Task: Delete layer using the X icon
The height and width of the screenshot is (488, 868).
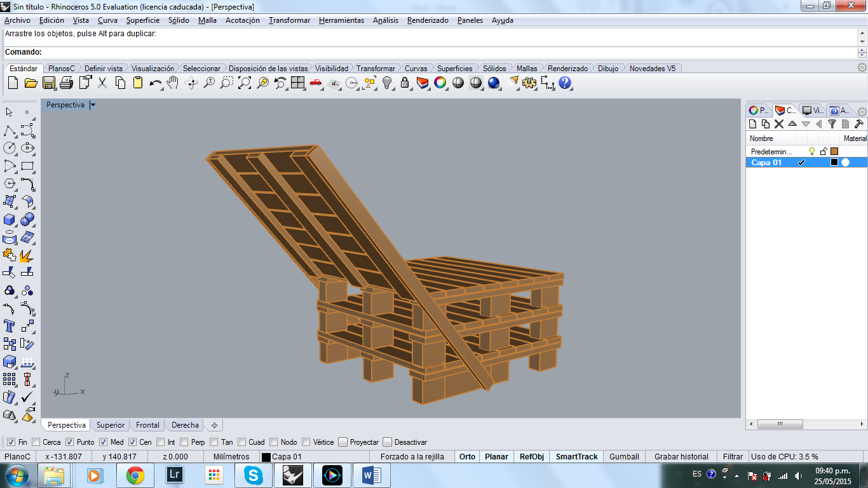Action: click(x=779, y=124)
